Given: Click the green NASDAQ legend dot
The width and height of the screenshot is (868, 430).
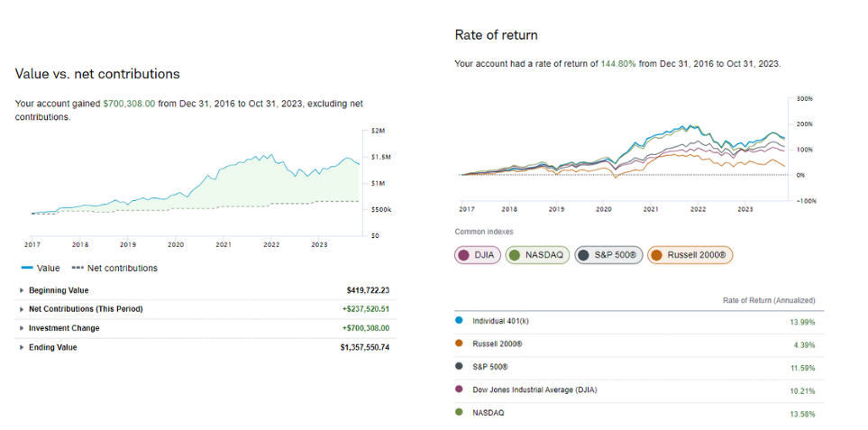Looking at the screenshot, I should pos(460,413).
